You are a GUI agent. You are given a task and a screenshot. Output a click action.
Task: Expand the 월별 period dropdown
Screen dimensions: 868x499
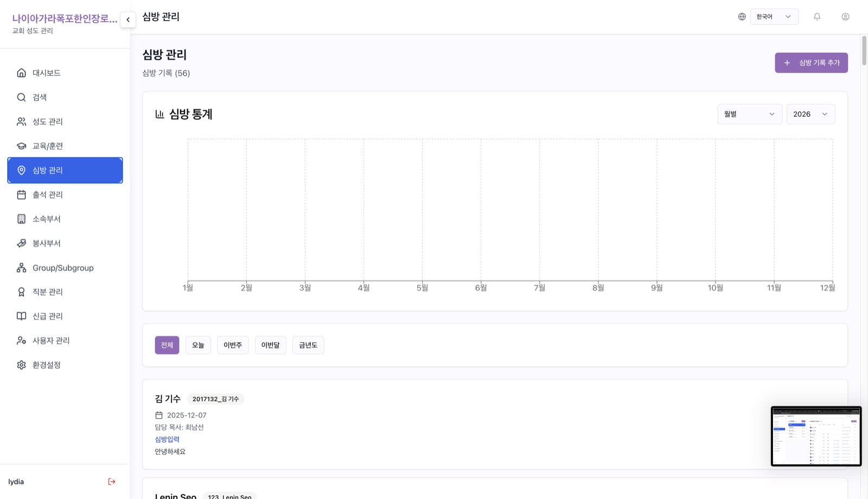pyautogui.click(x=750, y=114)
